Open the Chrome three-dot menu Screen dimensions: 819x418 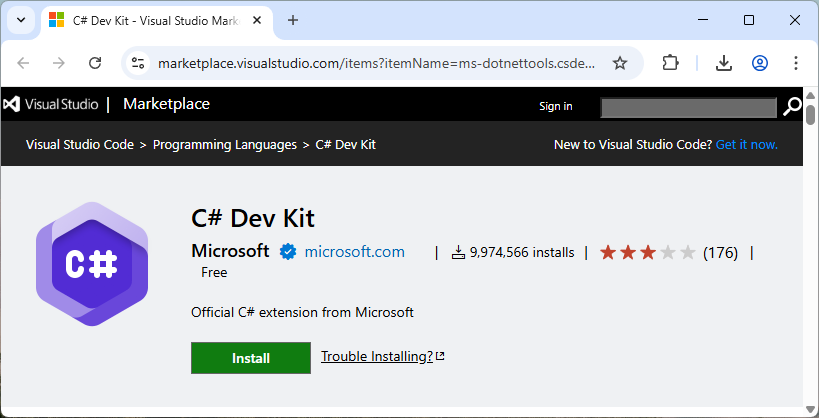(x=795, y=63)
